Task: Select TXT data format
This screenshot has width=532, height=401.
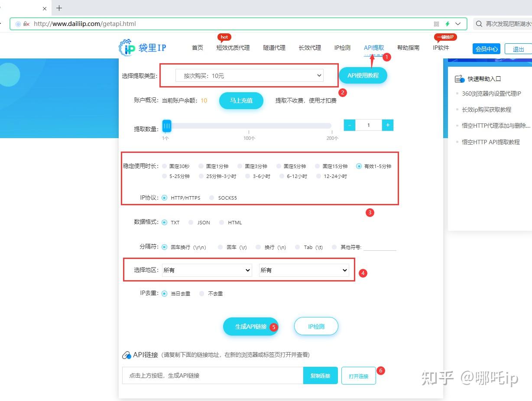Action: [x=165, y=222]
